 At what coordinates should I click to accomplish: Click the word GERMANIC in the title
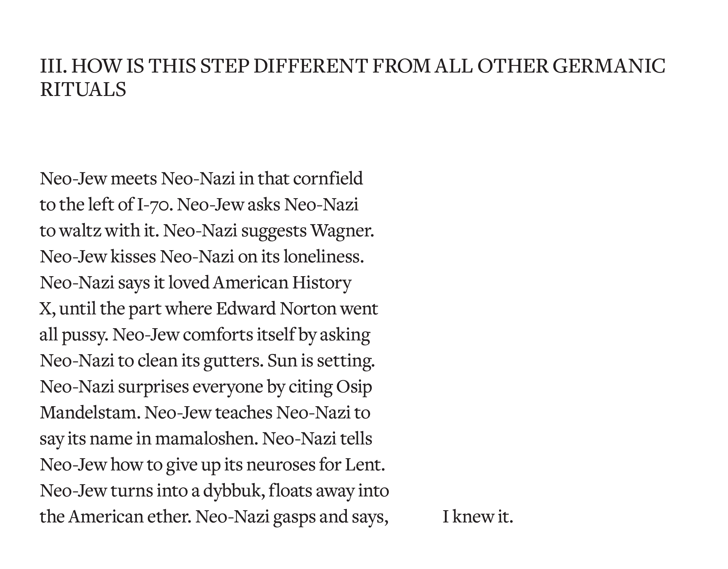609,66
